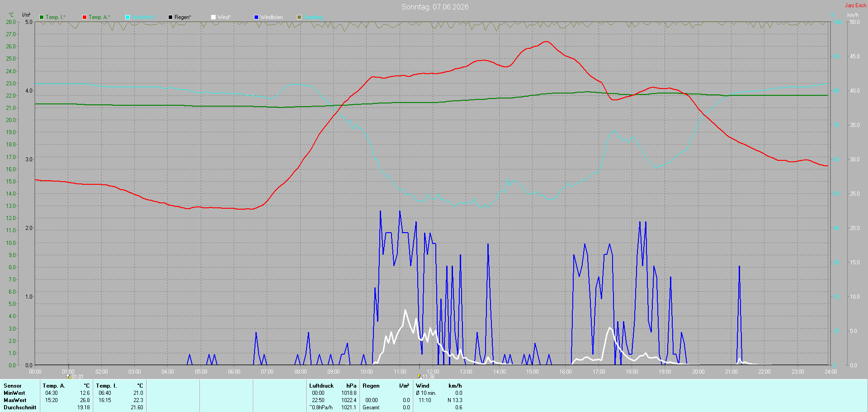Click the outdoor maximum value 26.8
The image size is (868, 412).
(x=85, y=400)
